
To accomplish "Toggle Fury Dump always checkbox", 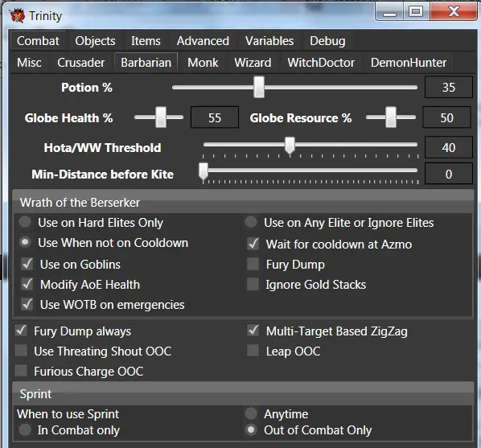I will tap(21, 331).
